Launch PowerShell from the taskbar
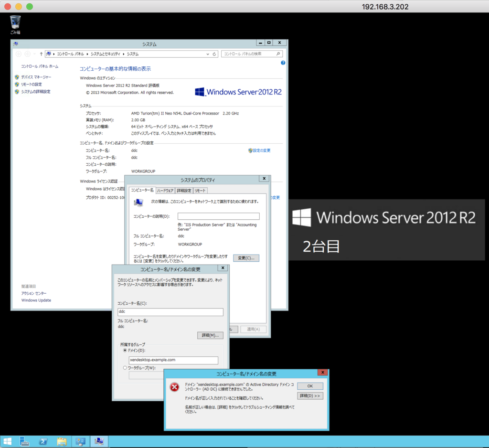The image size is (489, 448). point(43,441)
